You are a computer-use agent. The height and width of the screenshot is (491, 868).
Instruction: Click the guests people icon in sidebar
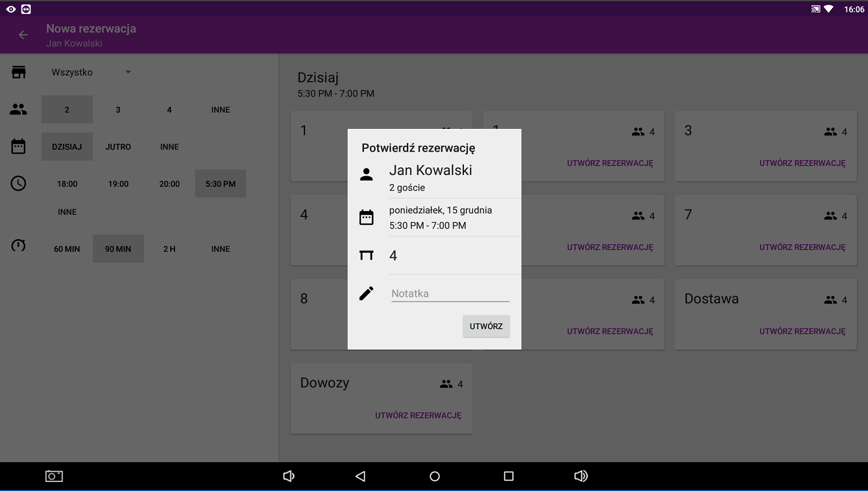[x=19, y=110]
